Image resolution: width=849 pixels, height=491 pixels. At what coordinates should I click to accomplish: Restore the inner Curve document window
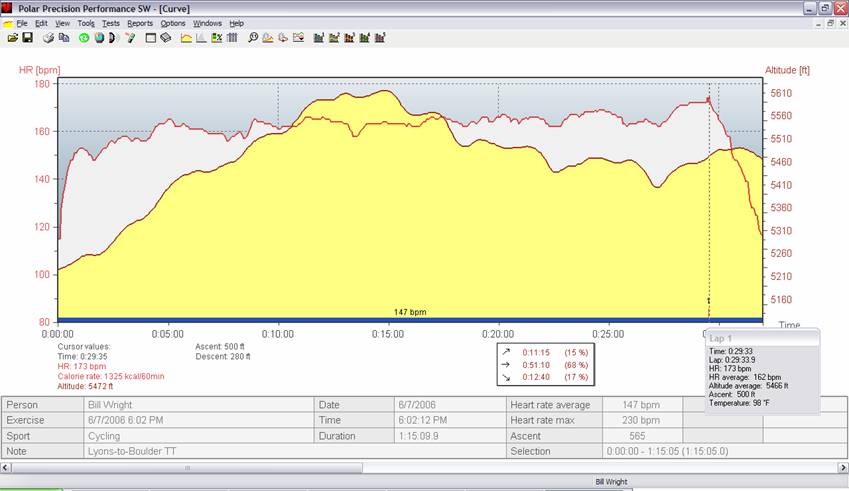pyautogui.click(x=831, y=23)
